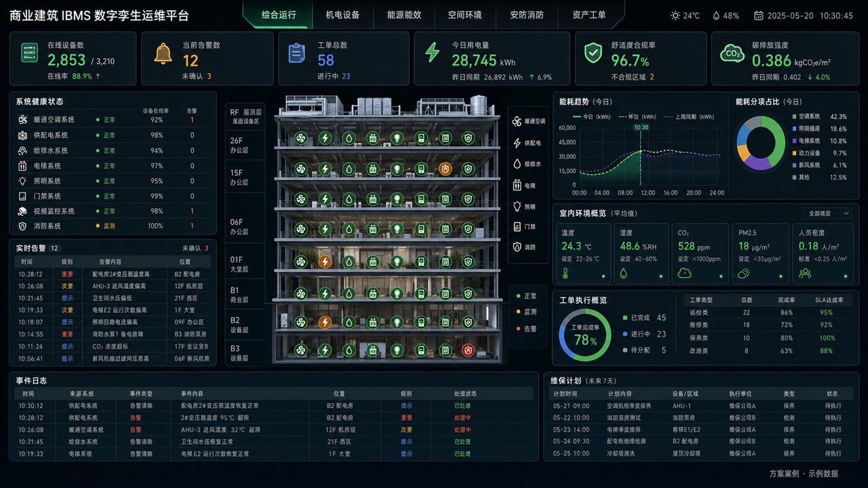This screenshot has height=488, width=868.
Task: Click the orange alarm device icon on 15F
Action: click(x=445, y=169)
